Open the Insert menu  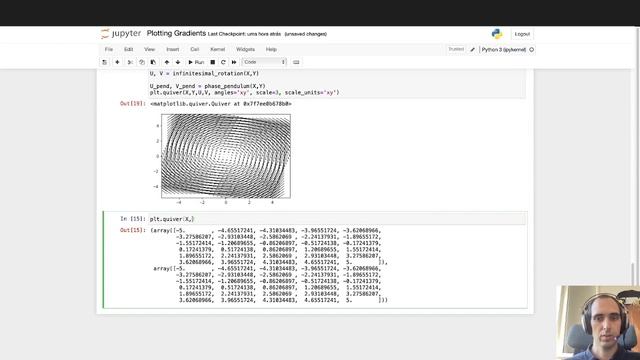(x=173, y=49)
